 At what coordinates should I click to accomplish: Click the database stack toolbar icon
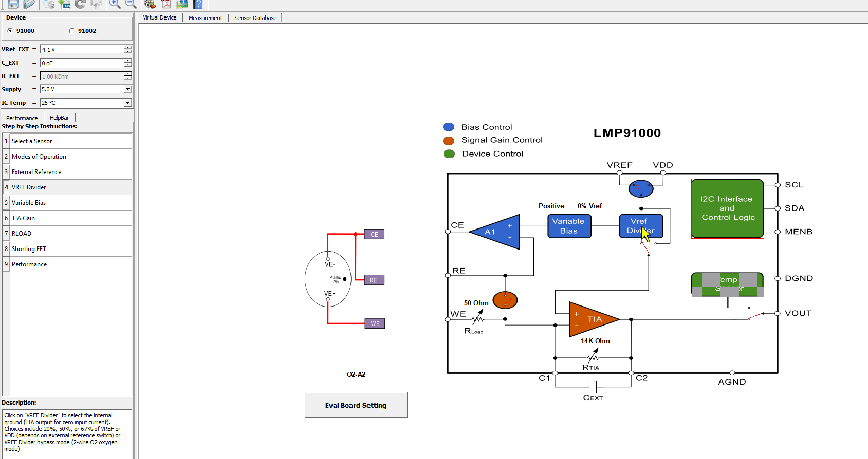tap(49, 4)
